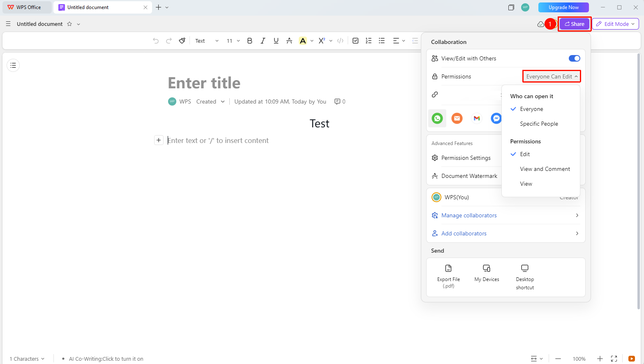Click the Share button

pyautogui.click(x=575, y=24)
